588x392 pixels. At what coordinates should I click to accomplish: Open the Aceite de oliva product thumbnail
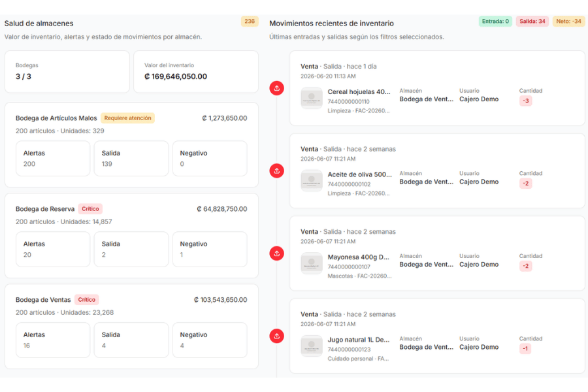[312, 181]
